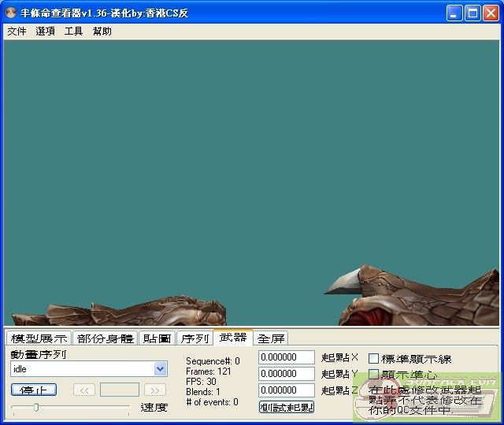The width and height of the screenshot is (504, 425).
Task: Switch to the 部份身體 tab
Action: tap(105, 338)
